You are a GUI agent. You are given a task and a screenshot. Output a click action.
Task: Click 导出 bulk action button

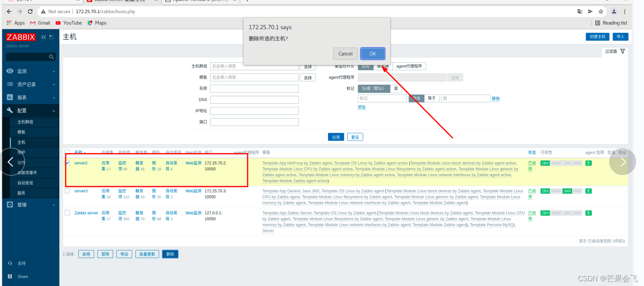124,254
